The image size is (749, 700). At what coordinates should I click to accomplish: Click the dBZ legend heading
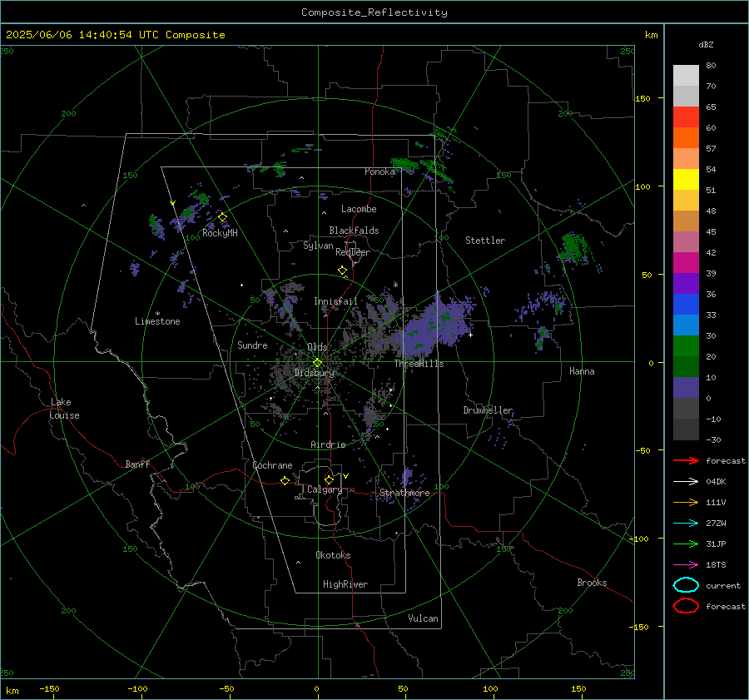[x=706, y=44]
